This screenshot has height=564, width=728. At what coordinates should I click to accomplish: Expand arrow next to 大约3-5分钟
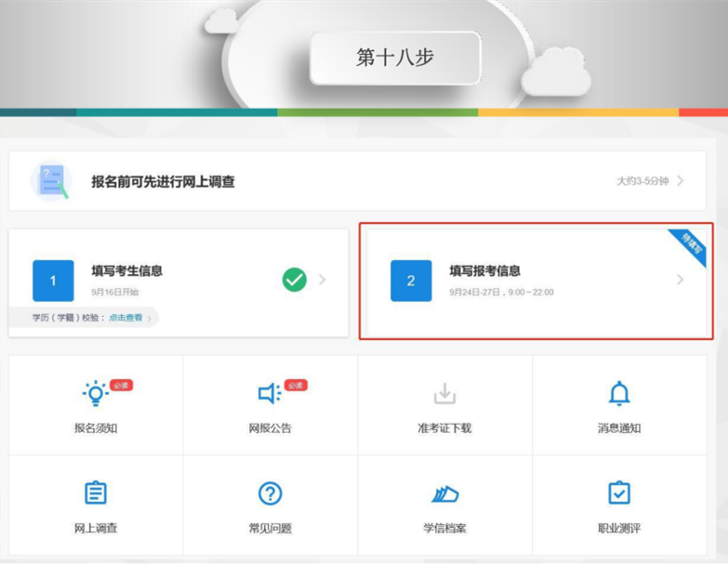pyautogui.click(x=681, y=181)
